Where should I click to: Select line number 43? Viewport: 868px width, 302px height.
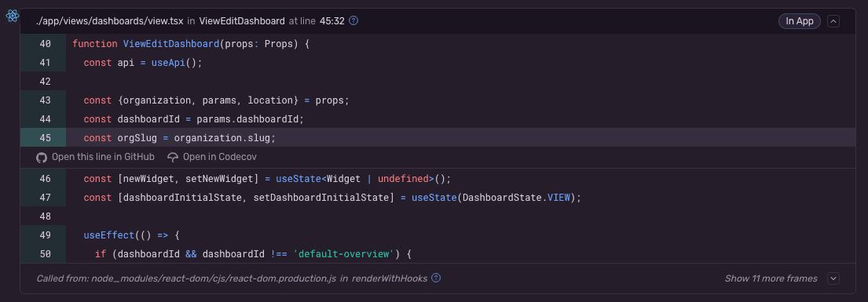[45, 100]
